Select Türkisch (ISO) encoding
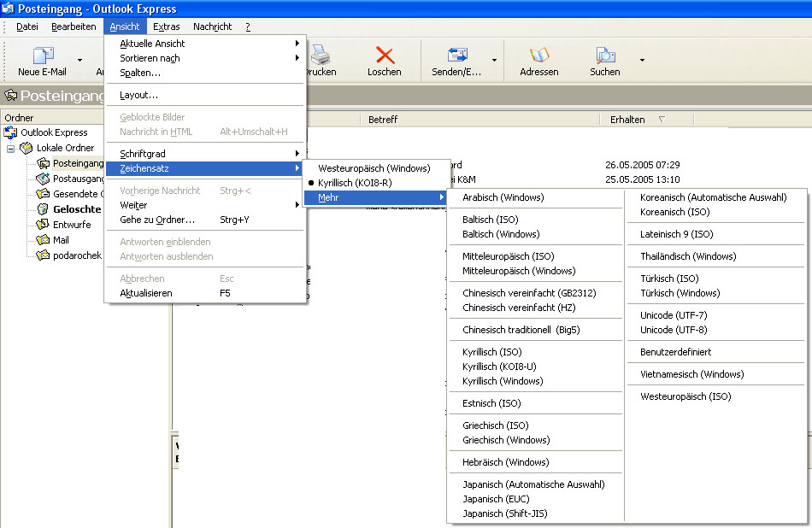Screen dimensions: 812x528 coord(715,279)
